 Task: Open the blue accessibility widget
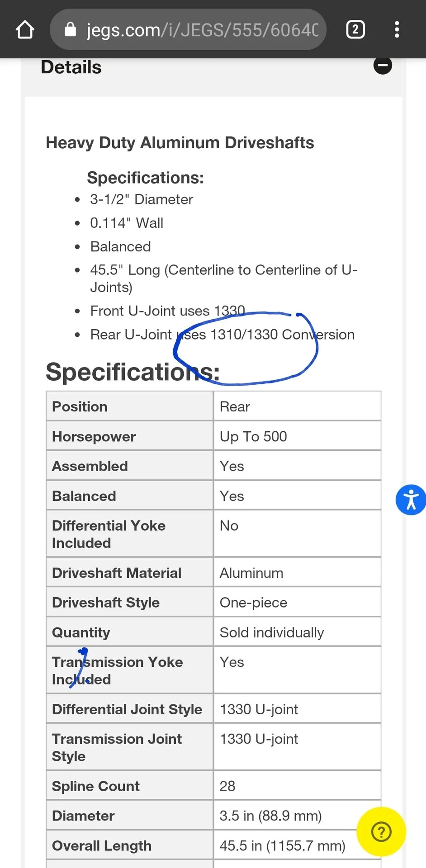click(x=411, y=500)
